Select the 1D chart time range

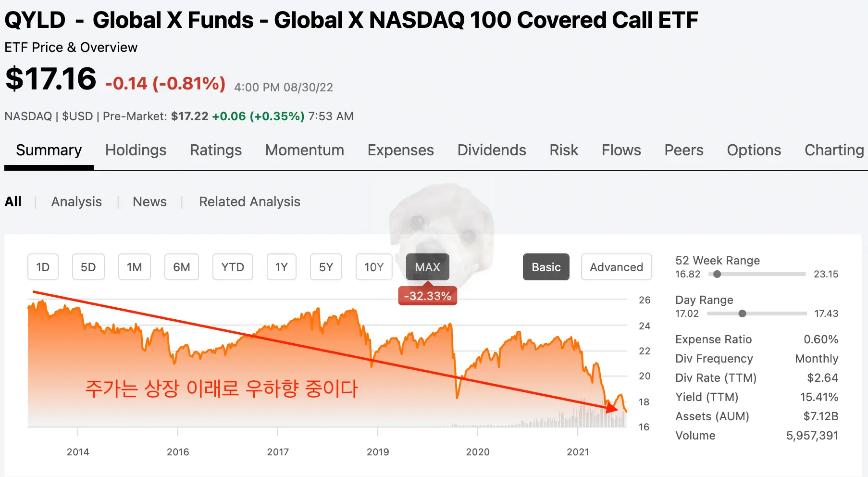coord(43,267)
